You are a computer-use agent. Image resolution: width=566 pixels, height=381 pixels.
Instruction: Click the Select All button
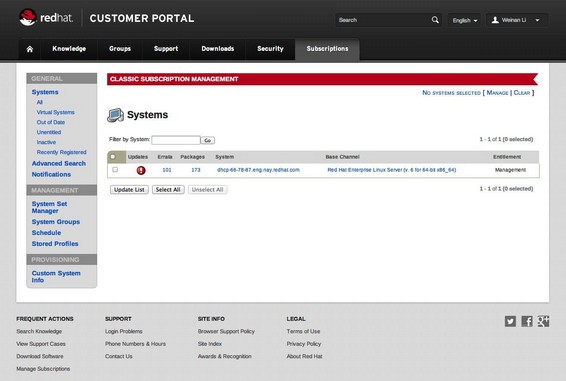pos(168,190)
